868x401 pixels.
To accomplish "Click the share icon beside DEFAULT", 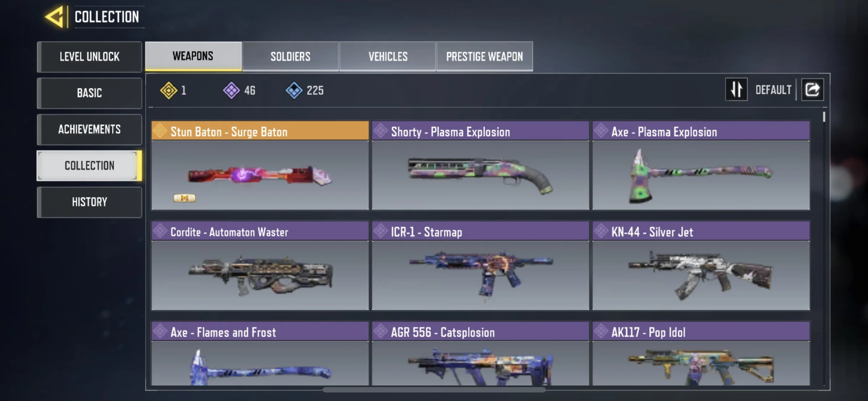I will pos(812,89).
